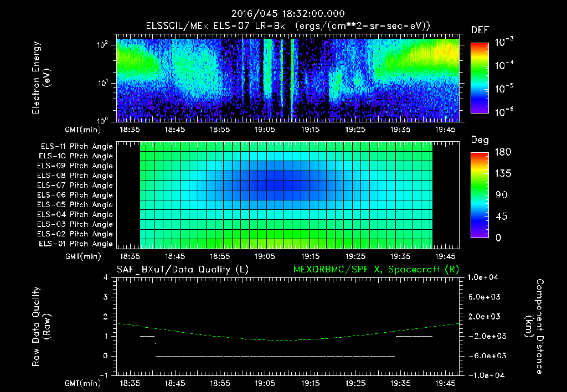The image size is (567, 392).
Task: Click the Deg pitch-angle color bar
Action: [480, 195]
